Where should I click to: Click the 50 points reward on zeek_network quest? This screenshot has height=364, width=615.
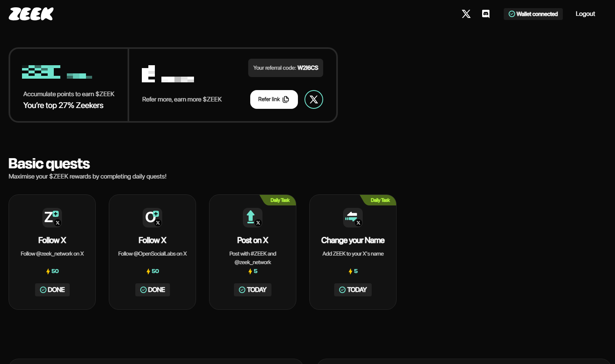tap(52, 271)
